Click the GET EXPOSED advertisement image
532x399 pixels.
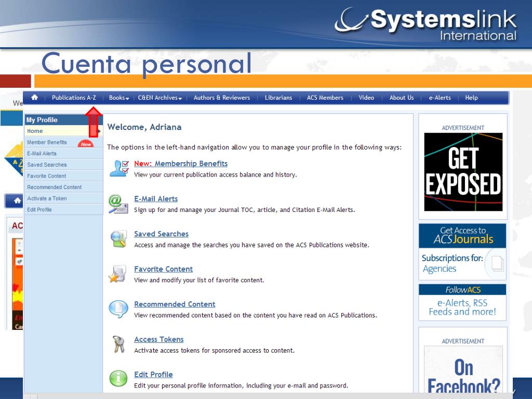pyautogui.click(x=463, y=172)
